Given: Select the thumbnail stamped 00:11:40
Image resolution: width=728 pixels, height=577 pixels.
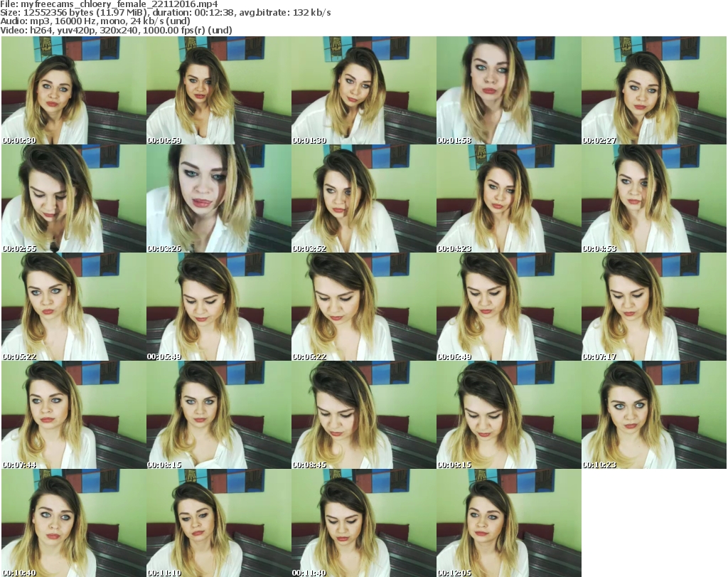Looking at the screenshot, I should (363, 523).
